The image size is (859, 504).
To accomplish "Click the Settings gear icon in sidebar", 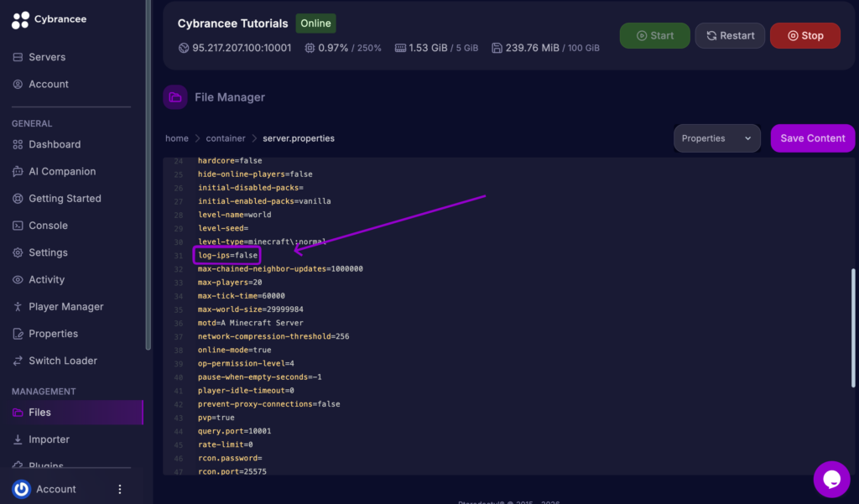I will coord(18,252).
